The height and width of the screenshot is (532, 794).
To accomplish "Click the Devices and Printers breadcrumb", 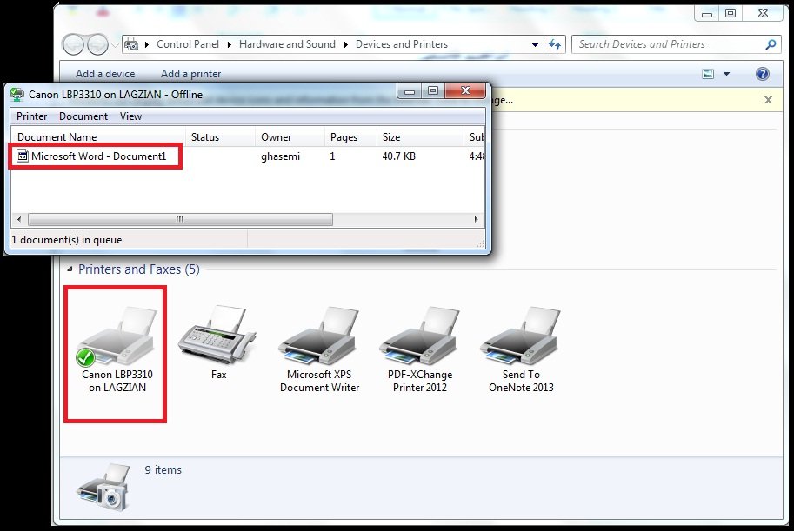I will pyautogui.click(x=402, y=44).
